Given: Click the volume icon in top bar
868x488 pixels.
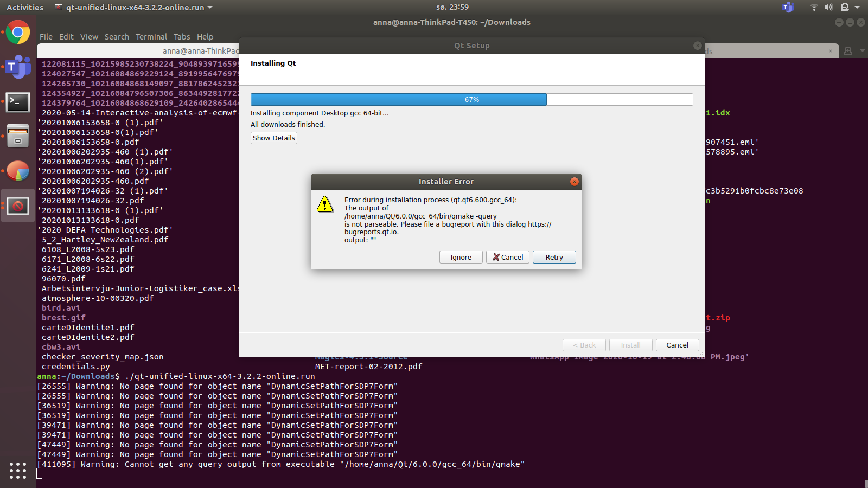Looking at the screenshot, I should pyautogui.click(x=828, y=8).
